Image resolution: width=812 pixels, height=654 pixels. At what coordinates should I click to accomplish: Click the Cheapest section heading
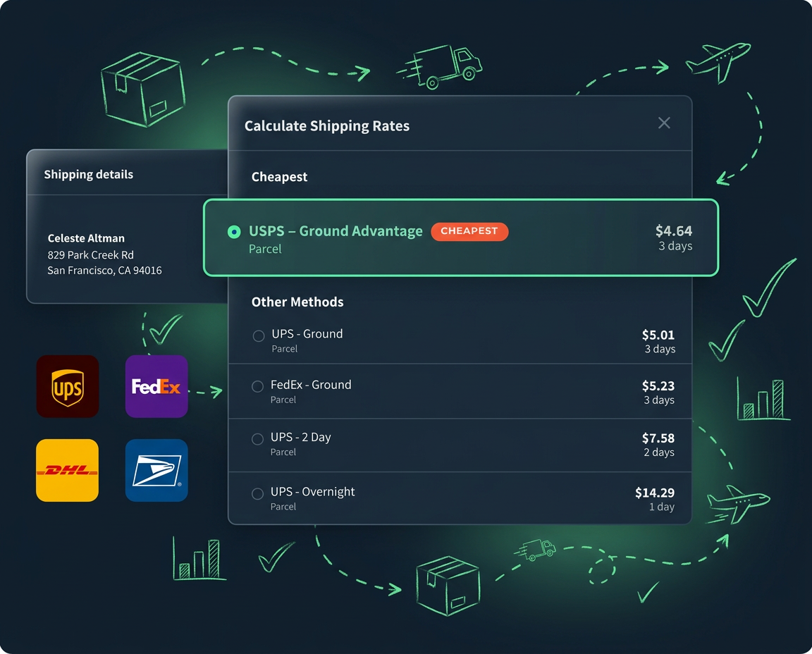click(279, 177)
